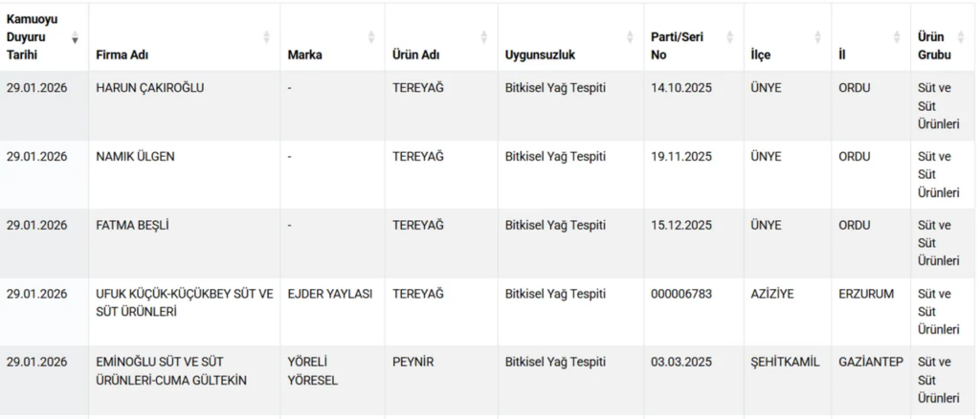
Task: Click the Uygunsuzluk header text
Action: click(540, 55)
